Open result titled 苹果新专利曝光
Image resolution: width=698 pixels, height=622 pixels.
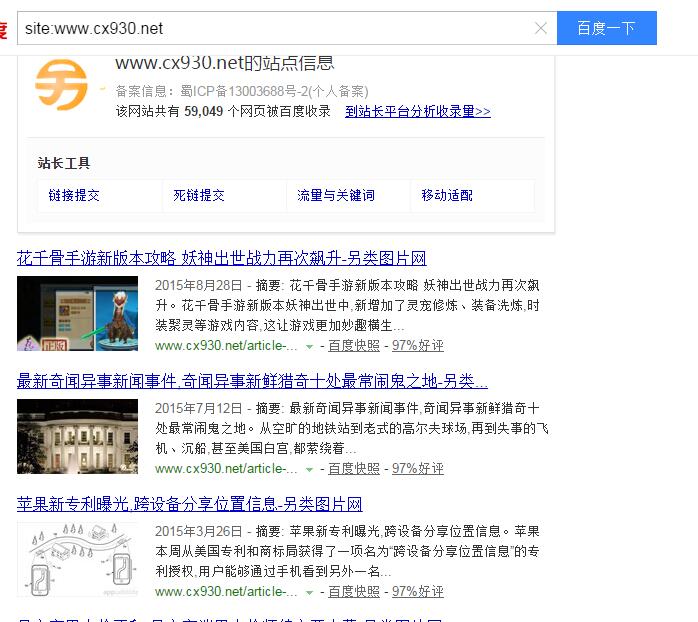(x=189, y=504)
